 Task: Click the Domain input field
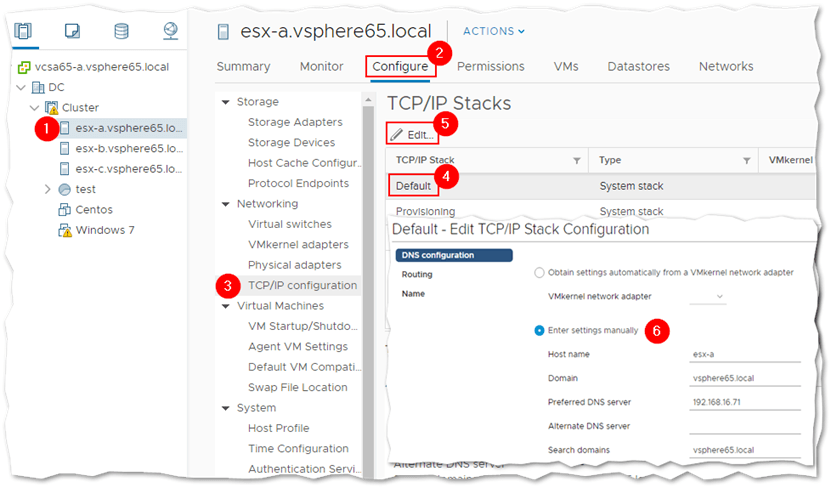point(745,378)
